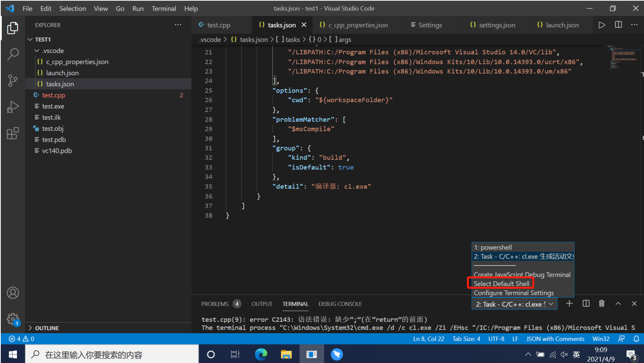Kill terminal with the trash icon
644x363 pixels.
coord(602,303)
